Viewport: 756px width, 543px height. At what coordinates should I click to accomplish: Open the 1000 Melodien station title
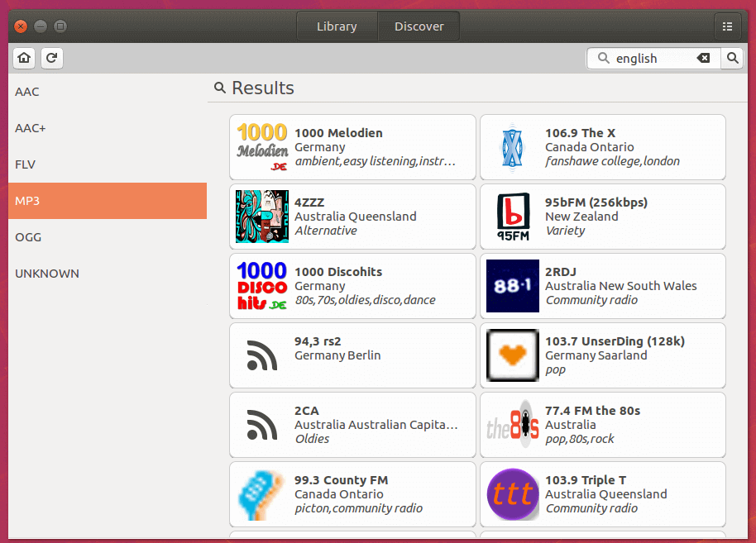(x=338, y=133)
